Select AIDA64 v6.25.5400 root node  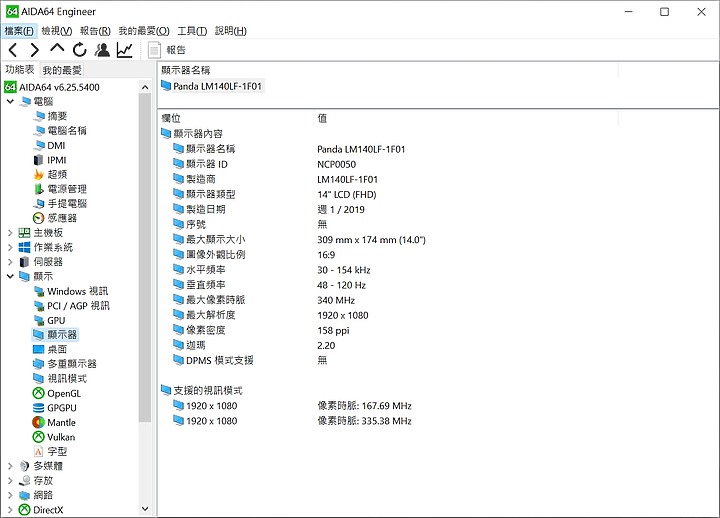tap(52, 87)
